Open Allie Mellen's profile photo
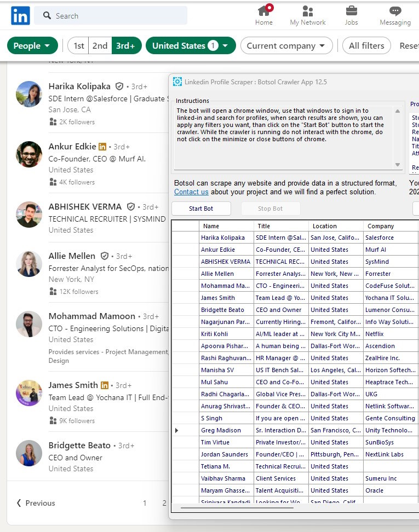The image size is (419, 532). tap(29, 264)
